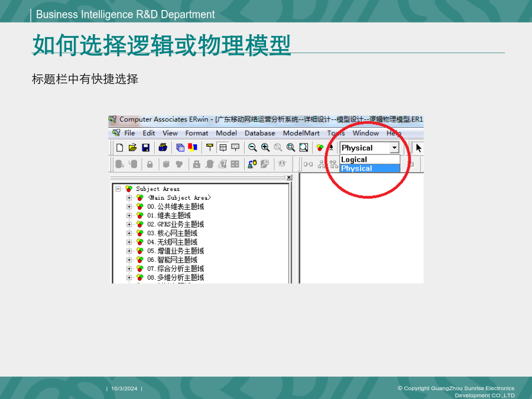Viewport: 532px width, 399px height.
Task: Open the ModelMart menu
Action: (x=301, y=133)
